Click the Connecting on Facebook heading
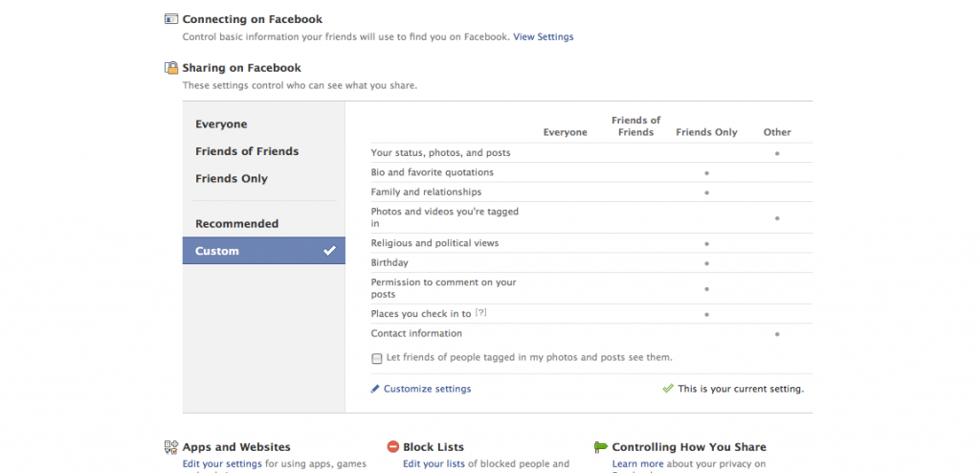 pos(253,19)
